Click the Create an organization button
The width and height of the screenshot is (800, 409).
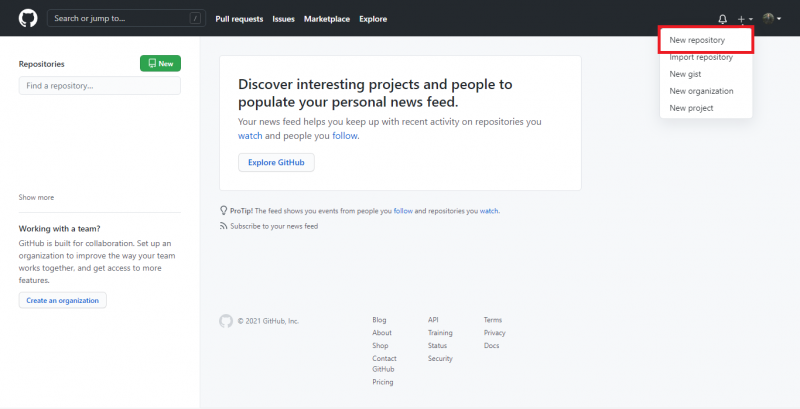[62, 300]
